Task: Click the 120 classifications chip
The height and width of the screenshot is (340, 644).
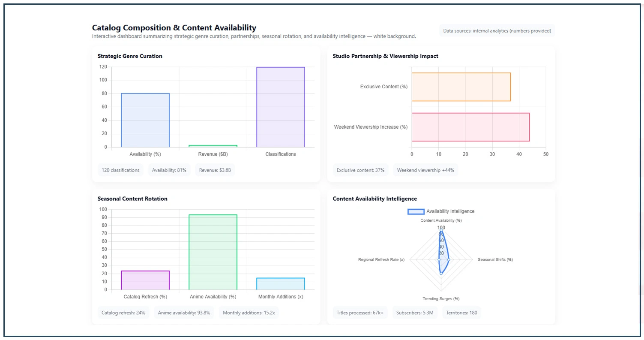Action: [x=120, y=170]
